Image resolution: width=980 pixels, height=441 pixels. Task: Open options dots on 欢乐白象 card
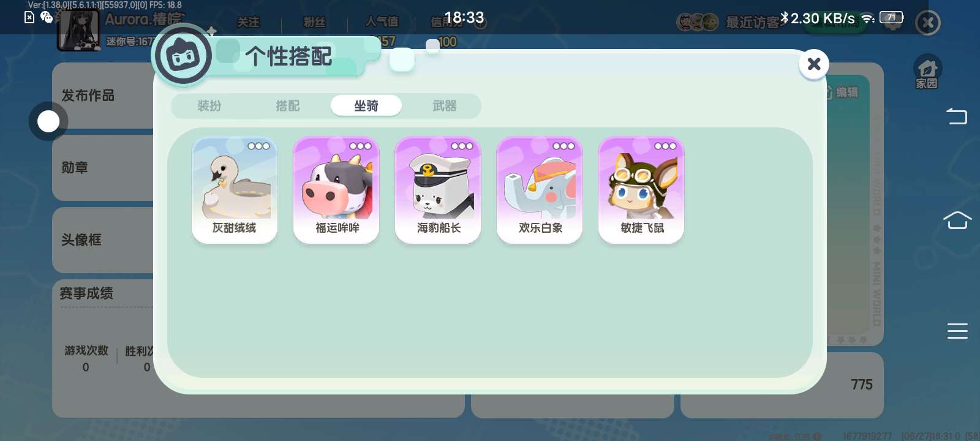pos(563,146)
